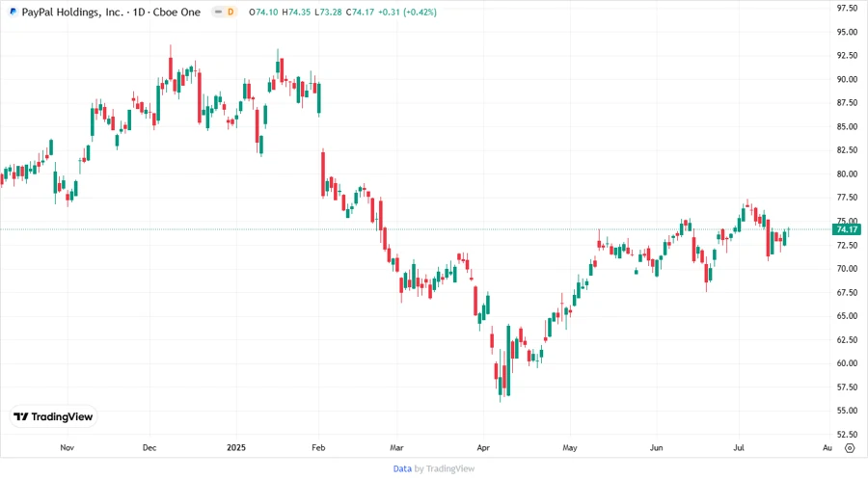The height and width of the screenshot is (480, 868).
Task: Click the Apr time axis label
Action: coord(483,447)
